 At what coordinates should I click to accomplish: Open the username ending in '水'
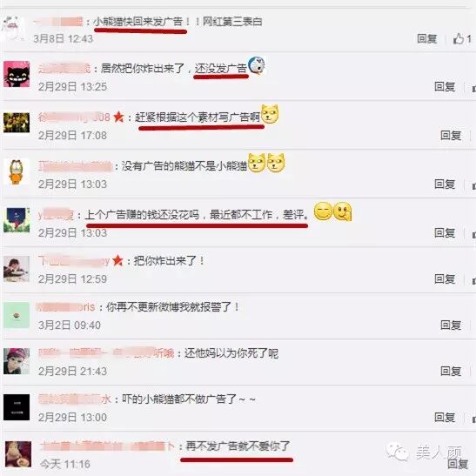[75, 399]
